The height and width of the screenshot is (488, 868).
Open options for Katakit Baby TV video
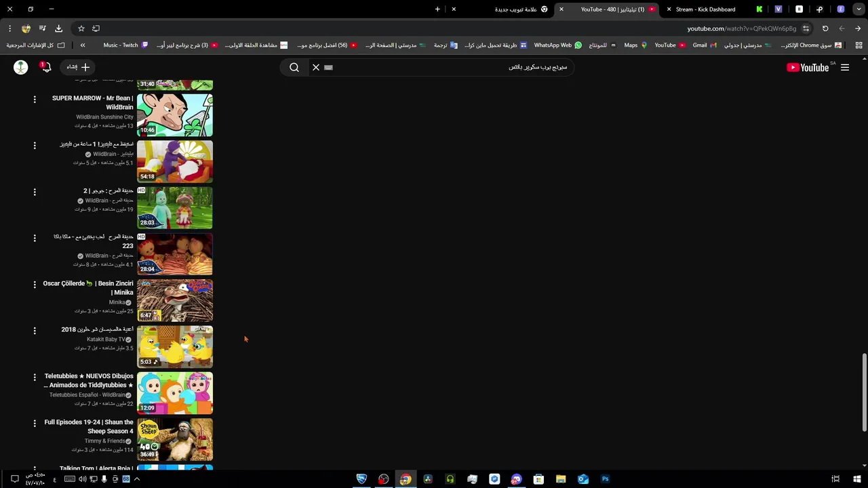tap(35, 331)
